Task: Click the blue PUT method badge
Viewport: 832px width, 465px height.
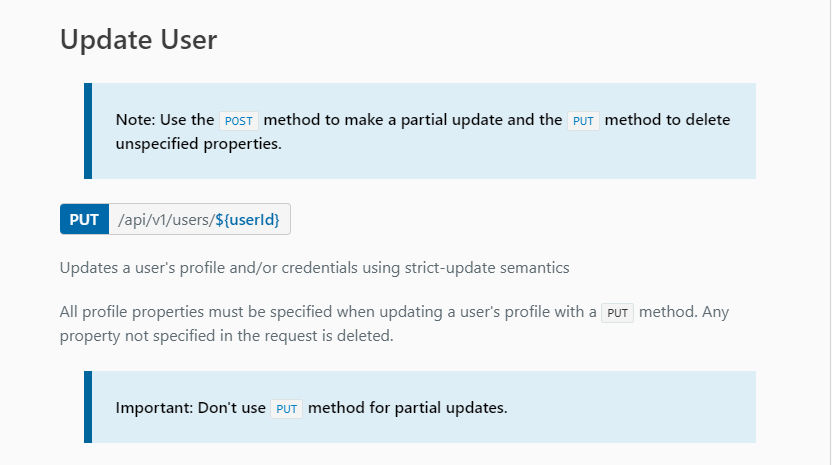Action: click(x=84, y=220)
